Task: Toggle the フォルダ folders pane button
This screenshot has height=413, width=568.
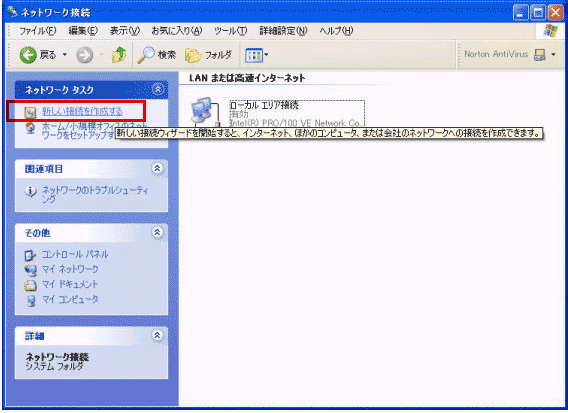Action: tap(208, 55)
